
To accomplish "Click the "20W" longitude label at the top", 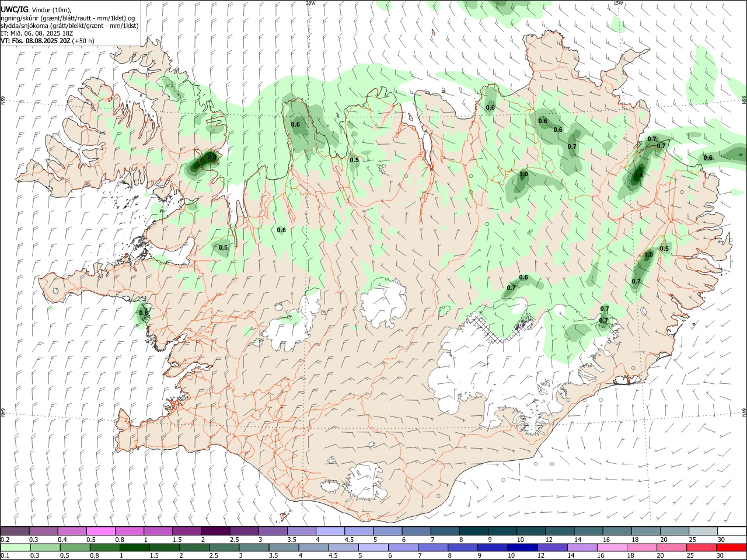I will click(x=310, y=3).
